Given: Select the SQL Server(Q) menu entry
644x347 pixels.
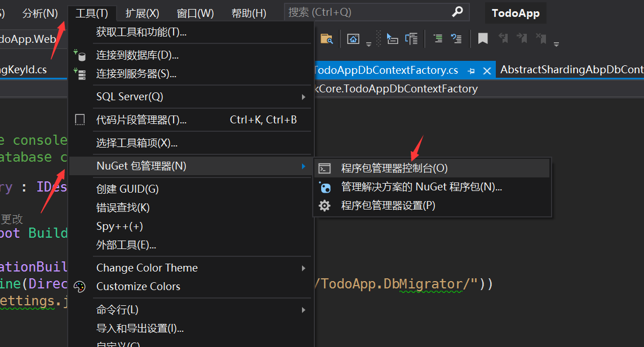Looking at the screenshot, I should pyautogui.click(x=190, y=97).
